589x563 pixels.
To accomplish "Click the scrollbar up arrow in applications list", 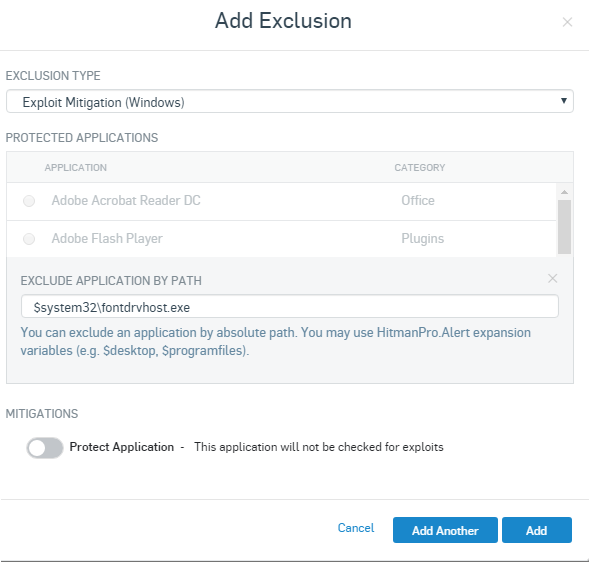I will tap(564, 192).
